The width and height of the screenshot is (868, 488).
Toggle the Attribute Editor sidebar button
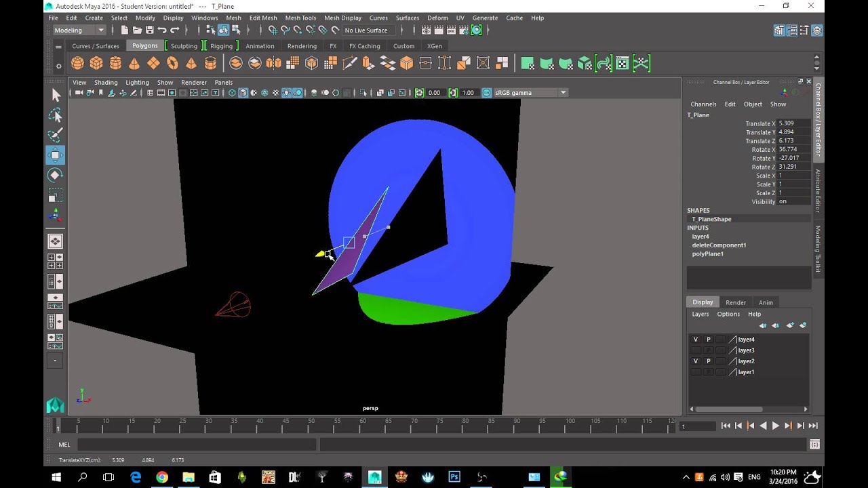pyautogui.click(x=818, y=191)
